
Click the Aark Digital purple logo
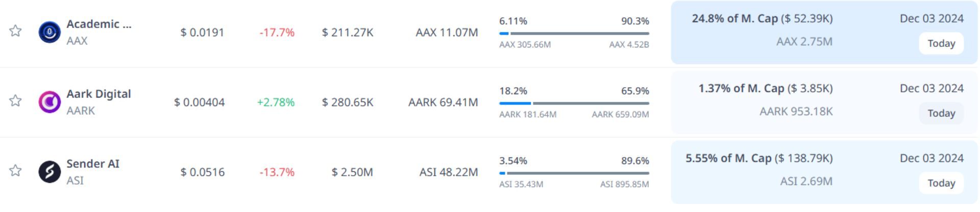pos(50,102)
